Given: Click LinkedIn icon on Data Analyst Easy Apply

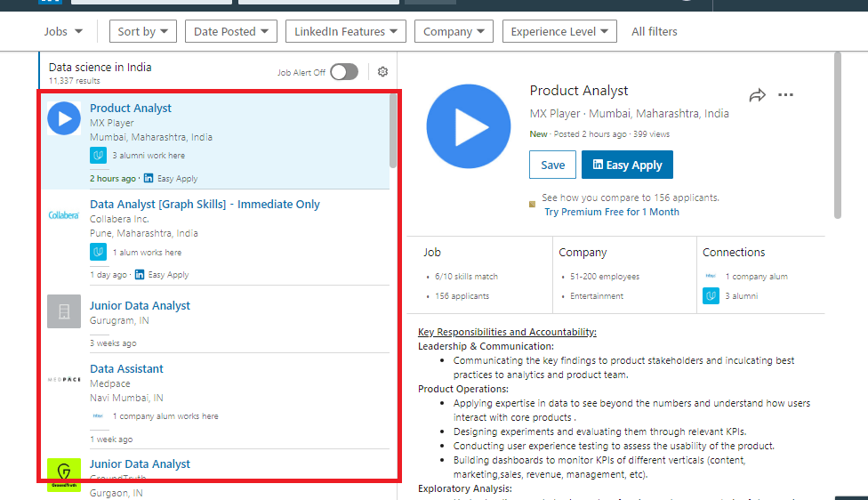Looking at the screenshot, I should click(140, 275).
